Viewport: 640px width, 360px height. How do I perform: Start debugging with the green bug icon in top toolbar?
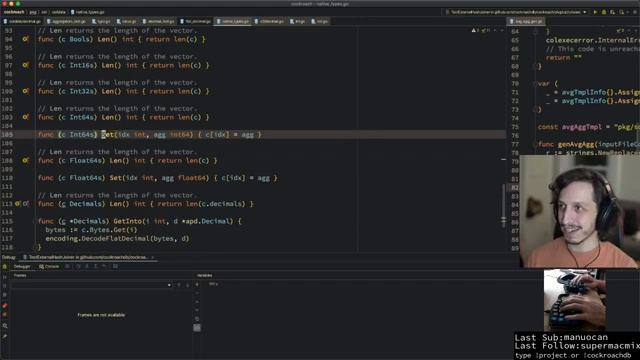pyautogui.click(x=604, y=12)
